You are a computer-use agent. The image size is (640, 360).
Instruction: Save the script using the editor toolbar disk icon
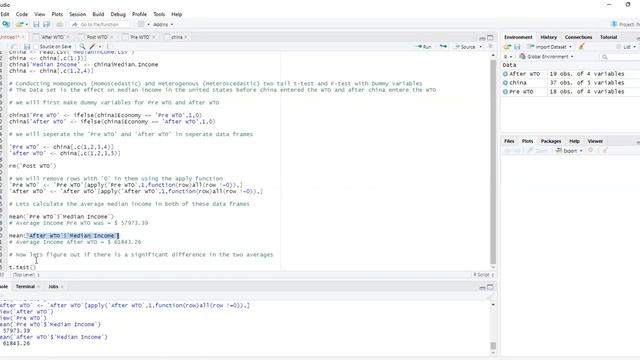pyautogui.click(x=27, y=47)
